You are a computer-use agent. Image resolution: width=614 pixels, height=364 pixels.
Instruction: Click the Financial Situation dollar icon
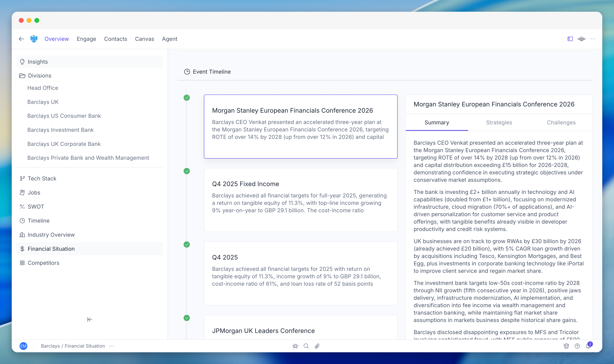point(22,249)
